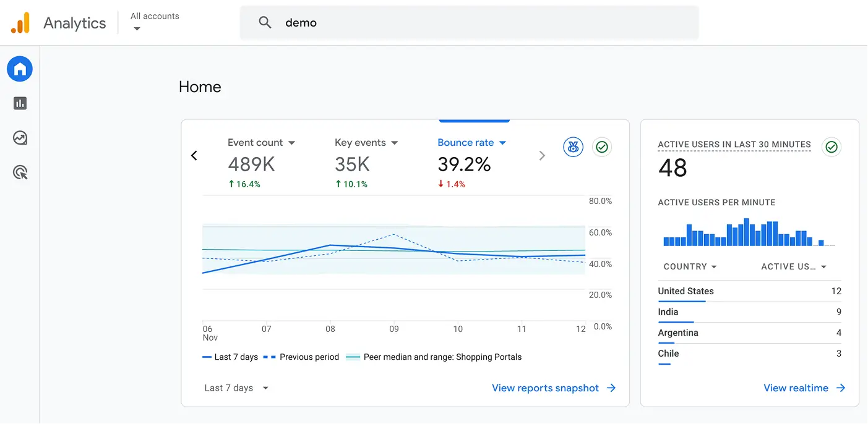The image size is (868, 424).
Task: Open the benchmarking medal icon
Action: coord(573,146)
